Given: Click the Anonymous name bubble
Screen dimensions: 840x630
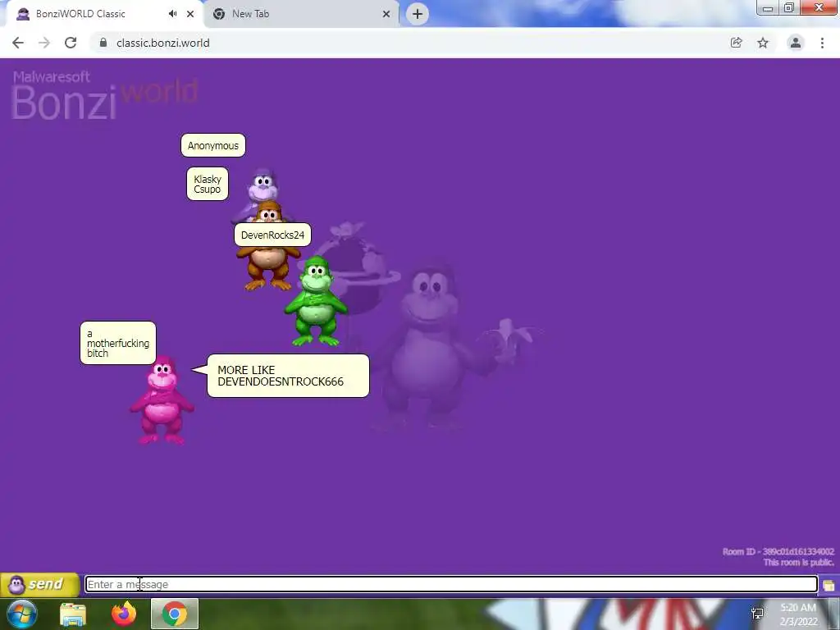Looking at the screenshot, I should [x=213, y=145].
